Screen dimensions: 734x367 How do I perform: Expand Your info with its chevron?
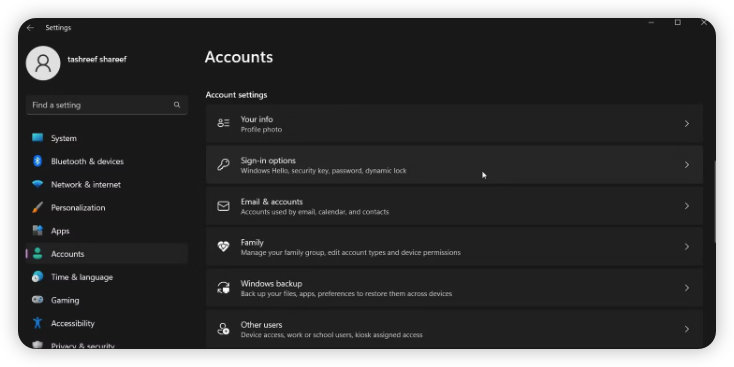click(x=687, y=124)
